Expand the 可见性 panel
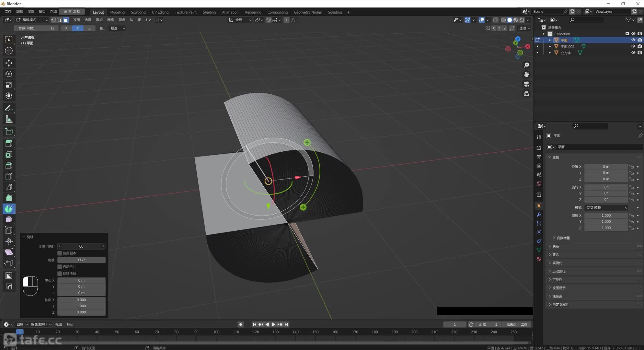The width and height of the screenshot is (644, 350). [557, 279]
